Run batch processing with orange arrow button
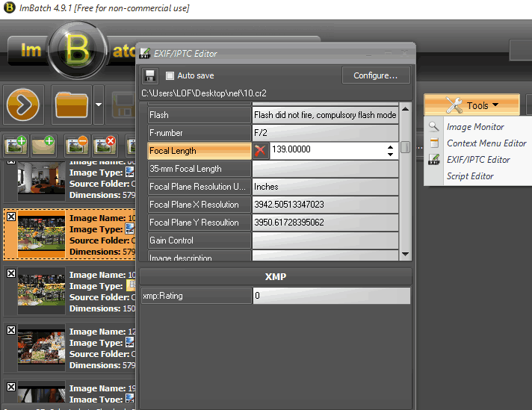This screenshot has width=532, height=410. click(x=23, y=105)
